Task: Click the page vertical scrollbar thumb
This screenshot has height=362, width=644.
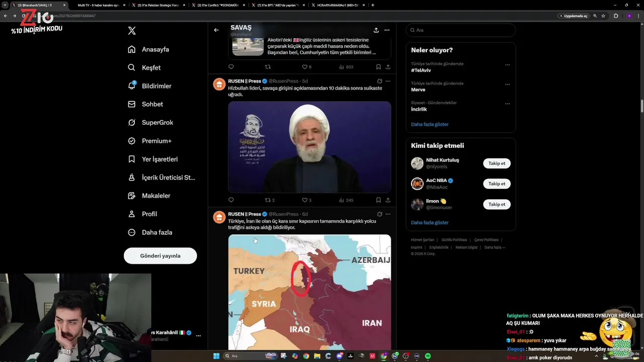Action: click(x=641, y=107)
